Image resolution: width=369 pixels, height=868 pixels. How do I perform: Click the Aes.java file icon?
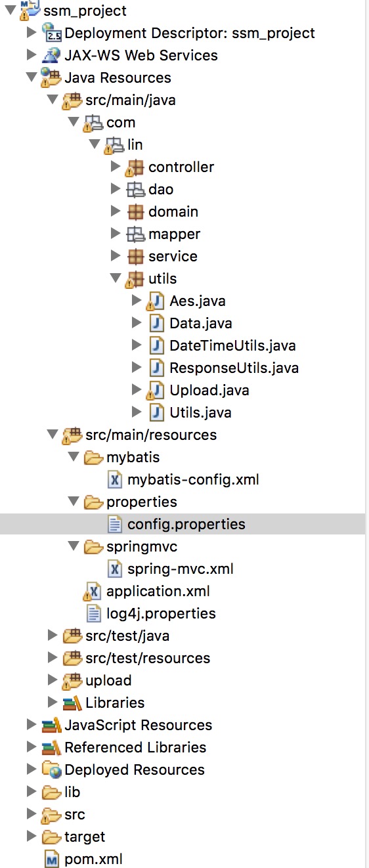(156, 301)
